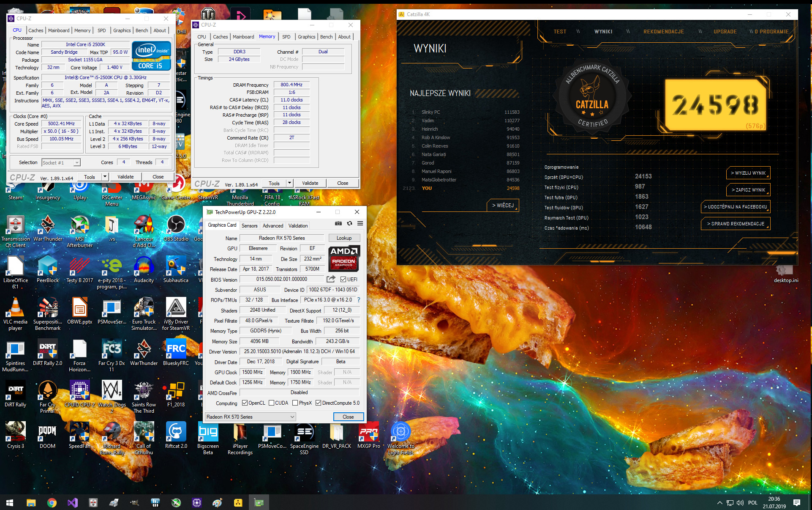Open CPUID CPU-Z desktop icon
Viewport: 812px width, 510px height.
79,394
